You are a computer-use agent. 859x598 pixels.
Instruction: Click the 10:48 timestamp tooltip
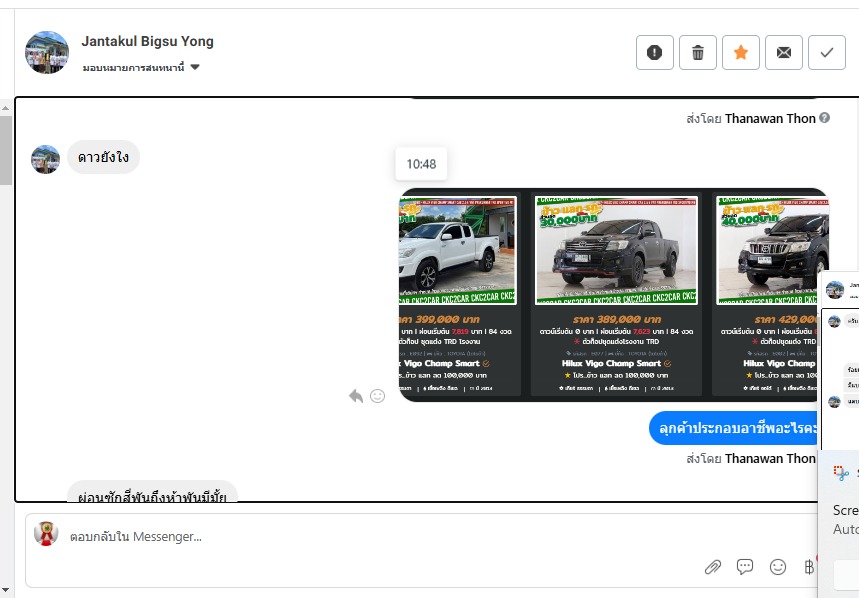click(x=421, y=164)
